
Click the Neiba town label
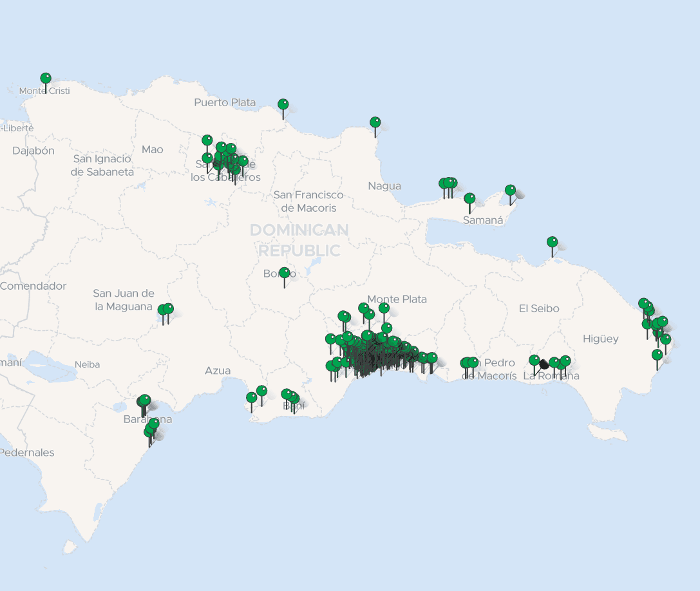87,364
